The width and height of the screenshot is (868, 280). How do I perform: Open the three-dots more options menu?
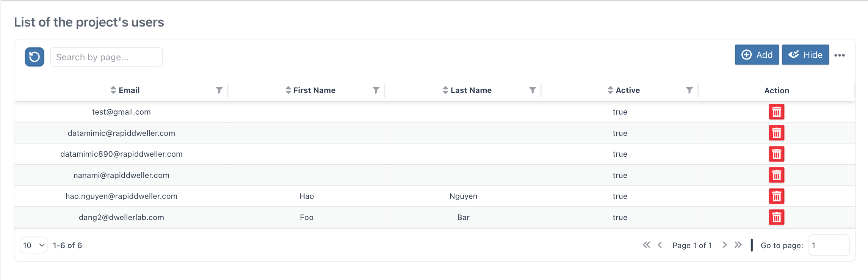coord(840,55)
